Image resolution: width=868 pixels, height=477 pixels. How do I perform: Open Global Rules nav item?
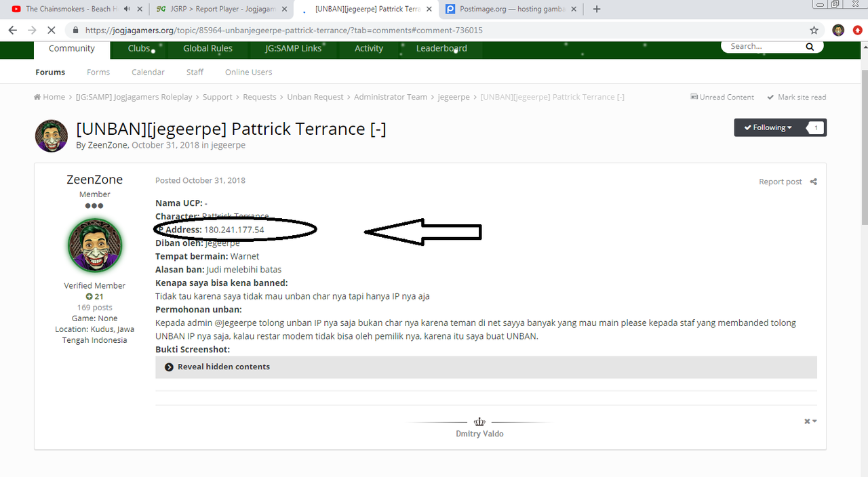tap(208, 48)
